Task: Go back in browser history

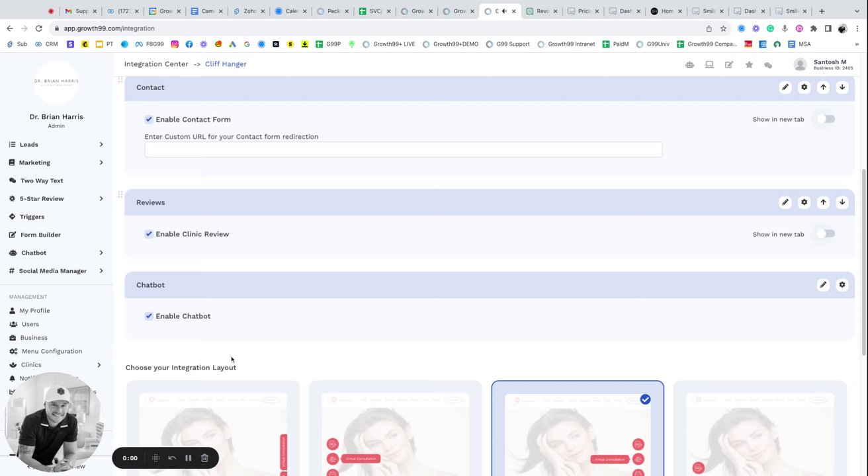Action: click(9, 28)
